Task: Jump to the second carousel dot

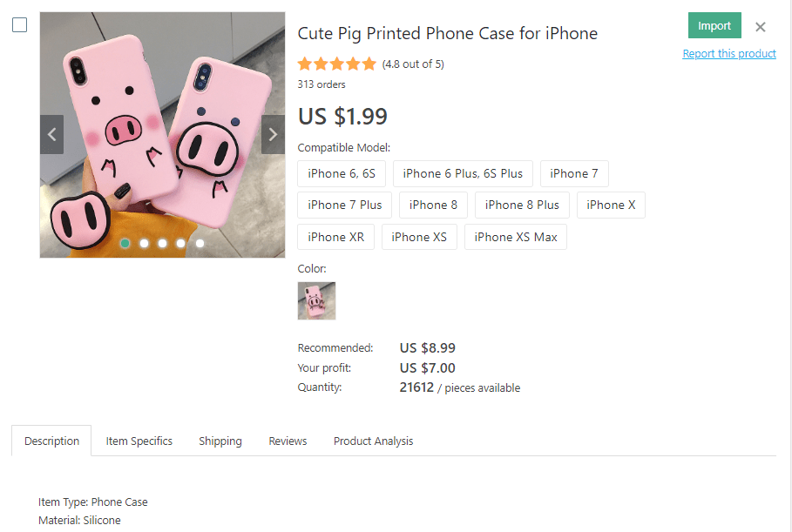Action: pyautogui.click(x=144, y=243)
